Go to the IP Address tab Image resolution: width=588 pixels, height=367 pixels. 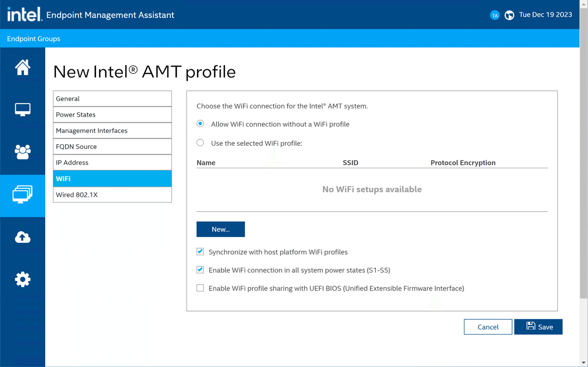pos(112,162)
